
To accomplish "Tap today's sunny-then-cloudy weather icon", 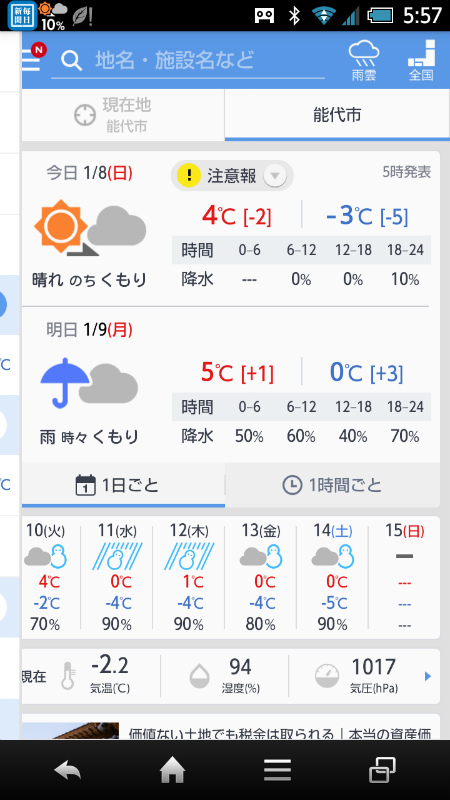I will pyautogui.click(x=90, y=229).
